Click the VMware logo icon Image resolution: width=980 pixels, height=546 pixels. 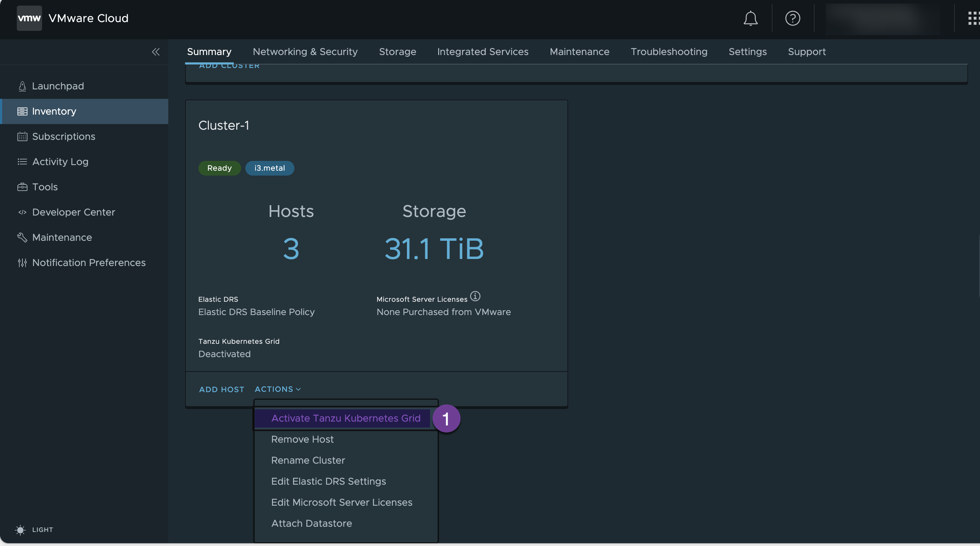click(29, 18)
